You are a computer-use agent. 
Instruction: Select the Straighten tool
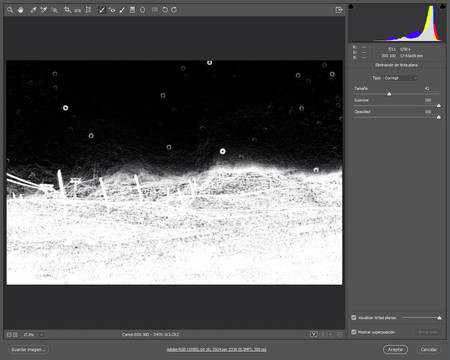pos(78,10)
